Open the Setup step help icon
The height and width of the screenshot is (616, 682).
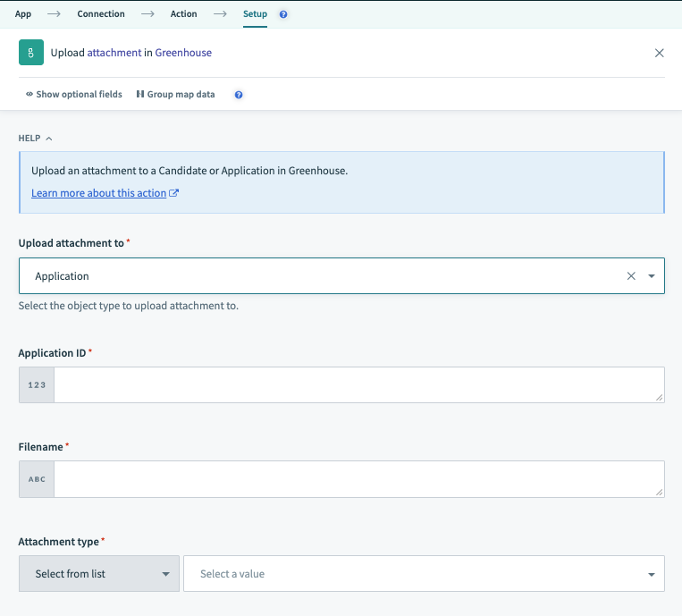[283, 14]
